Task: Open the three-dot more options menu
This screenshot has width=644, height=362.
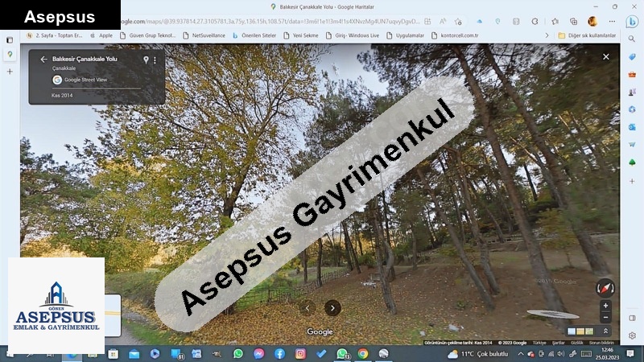Action: click(155, 60)
